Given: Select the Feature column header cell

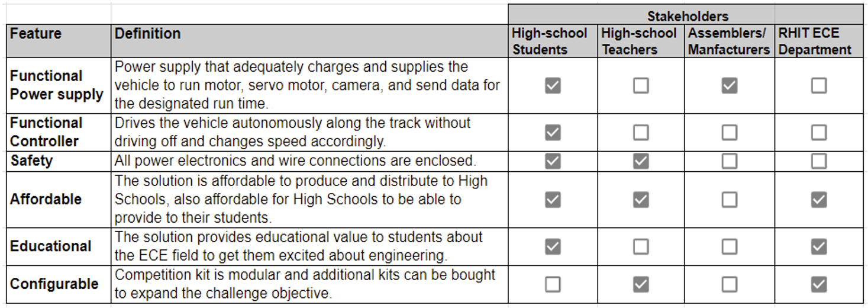Looking at the screenshot, I should 59,41.
